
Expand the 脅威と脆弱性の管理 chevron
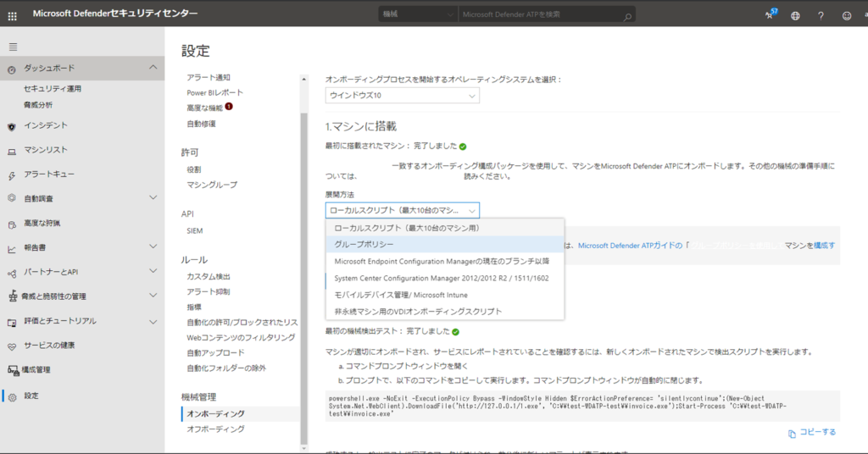coord(153,296)
